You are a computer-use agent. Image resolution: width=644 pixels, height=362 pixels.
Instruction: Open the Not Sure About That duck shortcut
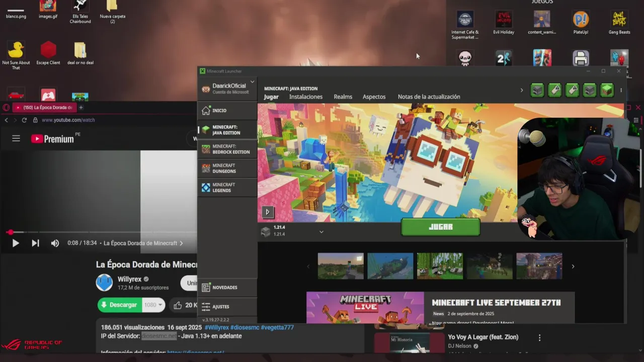click(16, 55)
